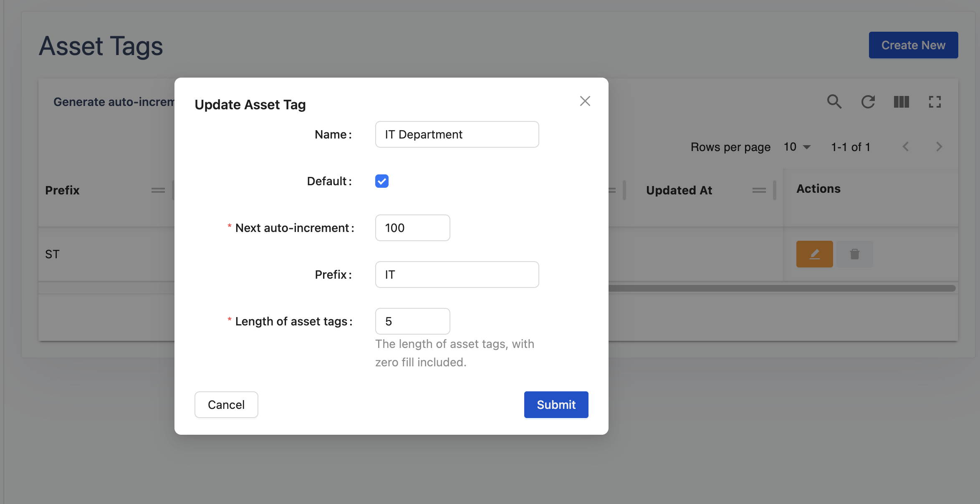Viewport: 980px width, 504px height.
Task: Click the trash delete icon
Action: click(x=854, y=254)
